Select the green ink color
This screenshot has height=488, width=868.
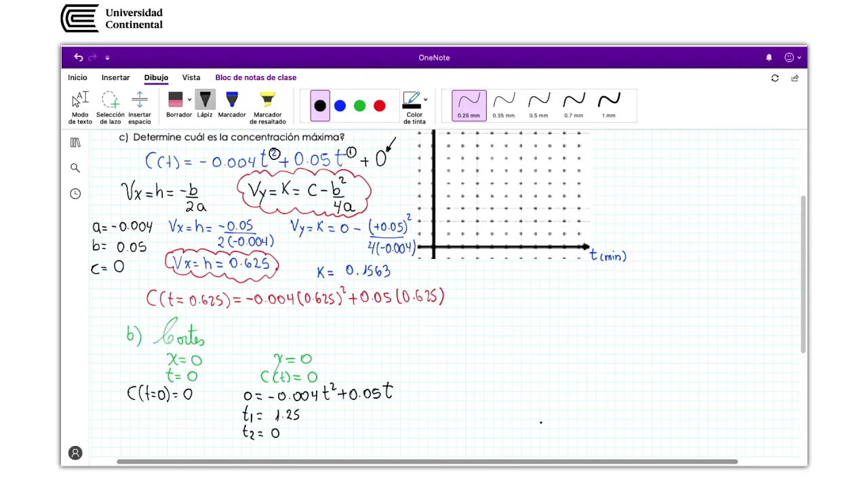click(x=359, y=106)
